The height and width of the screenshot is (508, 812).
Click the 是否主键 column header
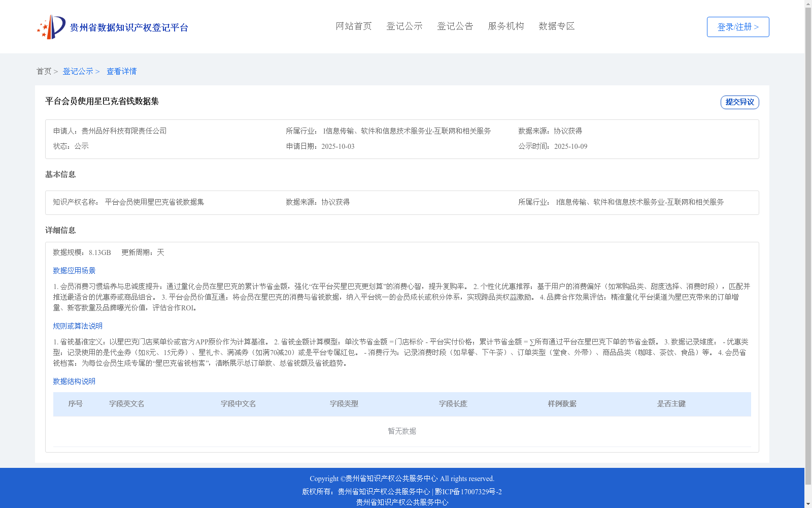671,404
